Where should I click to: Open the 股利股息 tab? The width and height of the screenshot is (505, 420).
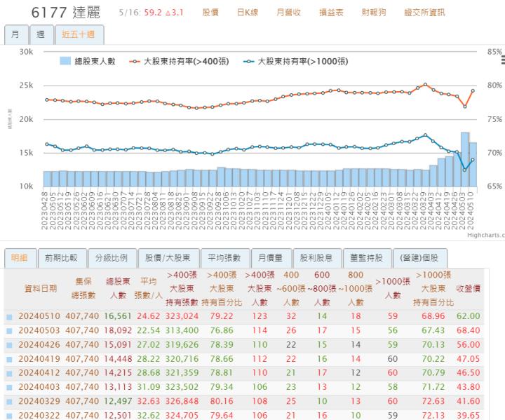[316, 258]
